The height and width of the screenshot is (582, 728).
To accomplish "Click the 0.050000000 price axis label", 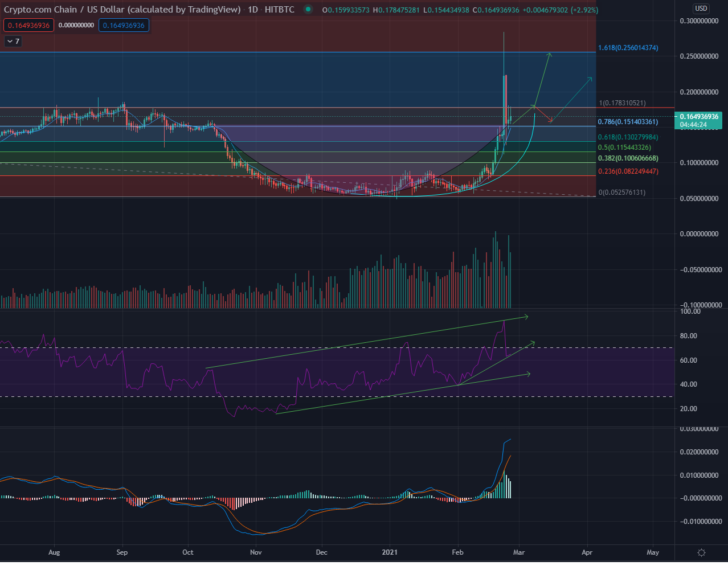I will click(699, 199).
